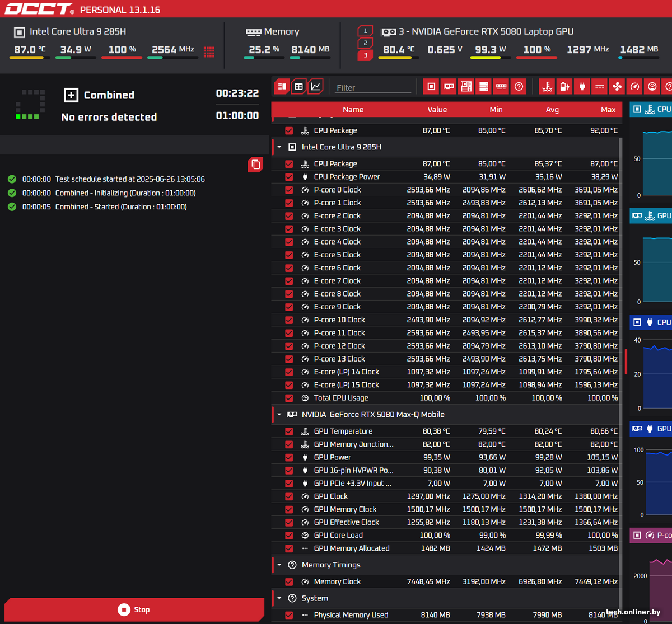672x624 pixels.
Task: Select the GPU Memory Allocated row
Action: click(445, 548)
